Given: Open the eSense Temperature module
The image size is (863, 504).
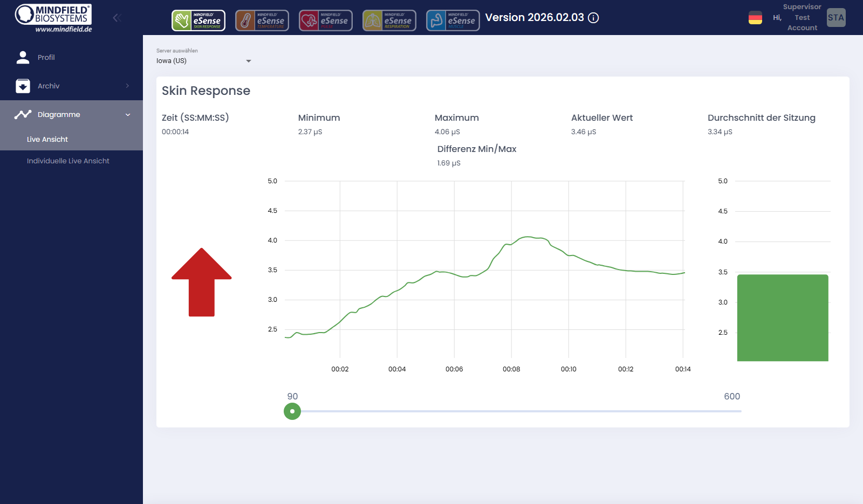Looking at the screenshot, I should (x=262, y=20).
